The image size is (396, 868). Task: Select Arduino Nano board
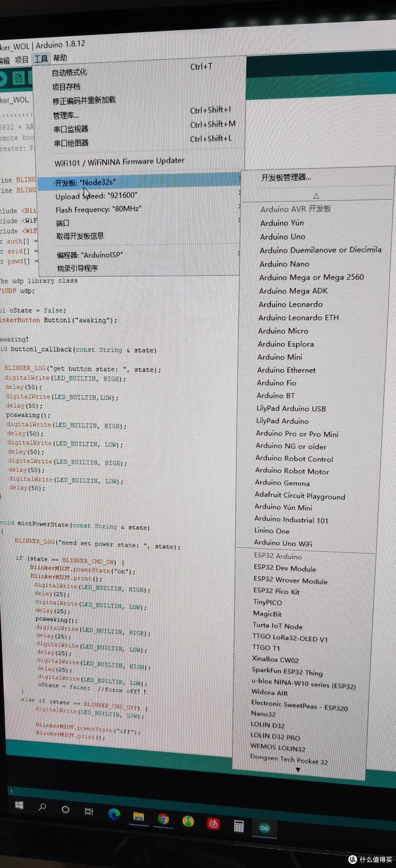(x=284, y=264)
